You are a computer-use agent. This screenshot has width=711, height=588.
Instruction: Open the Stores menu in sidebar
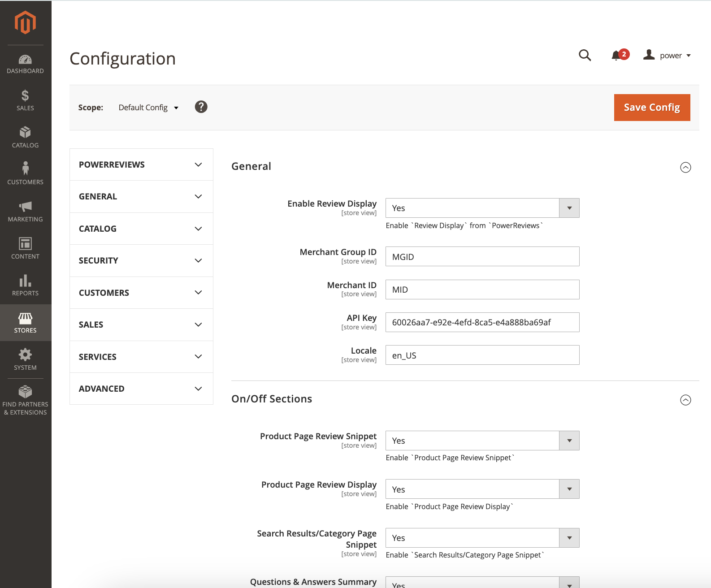[26, 323]
